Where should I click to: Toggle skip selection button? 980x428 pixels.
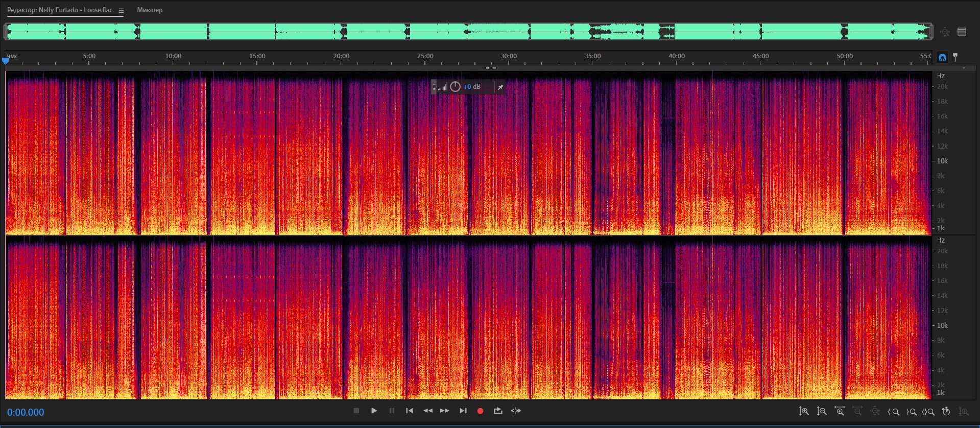(516, 411)
